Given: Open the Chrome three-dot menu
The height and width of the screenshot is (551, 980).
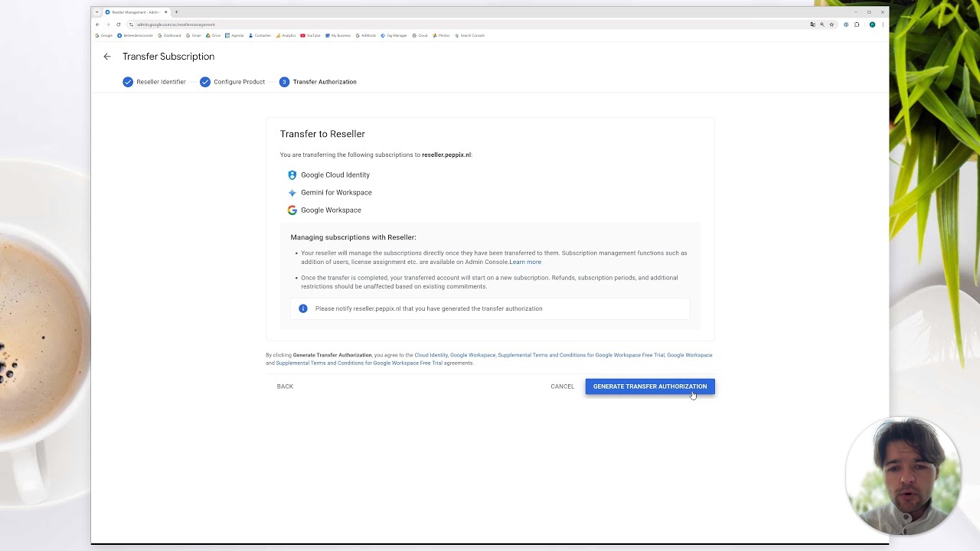Looking at the screenshot, I should [x=883, y=24].
